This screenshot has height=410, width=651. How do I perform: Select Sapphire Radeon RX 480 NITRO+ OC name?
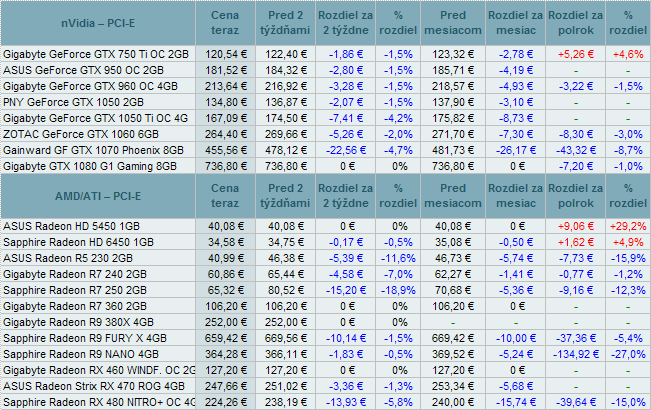pos(99,402)
